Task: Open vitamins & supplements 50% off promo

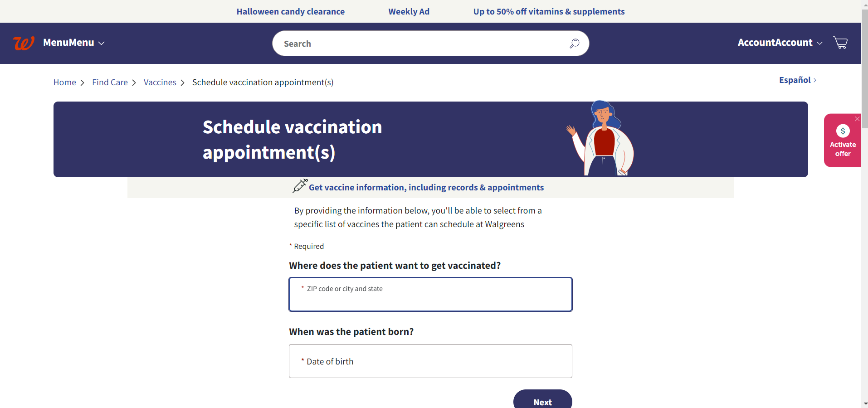Action: tap(549, 12)
